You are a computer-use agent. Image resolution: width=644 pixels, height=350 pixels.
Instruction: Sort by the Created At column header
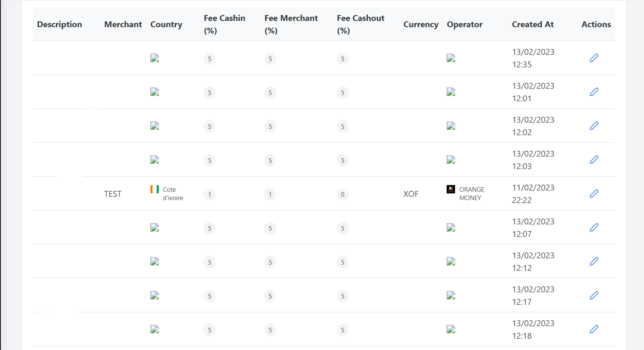(x=533, y=24)
